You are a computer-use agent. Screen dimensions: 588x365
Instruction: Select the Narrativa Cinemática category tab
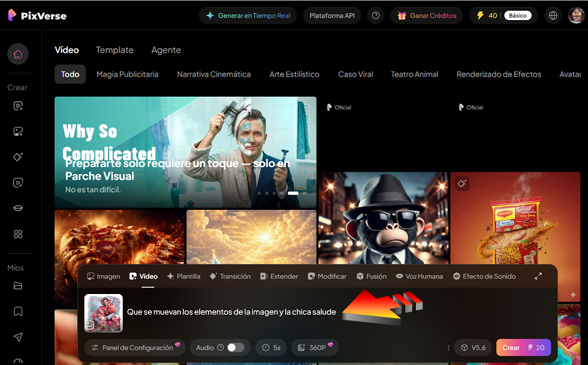click(x=214, y=74)
